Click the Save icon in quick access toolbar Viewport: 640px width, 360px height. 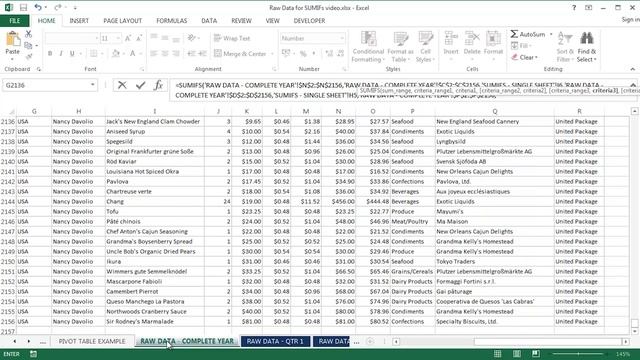[23, 7]
